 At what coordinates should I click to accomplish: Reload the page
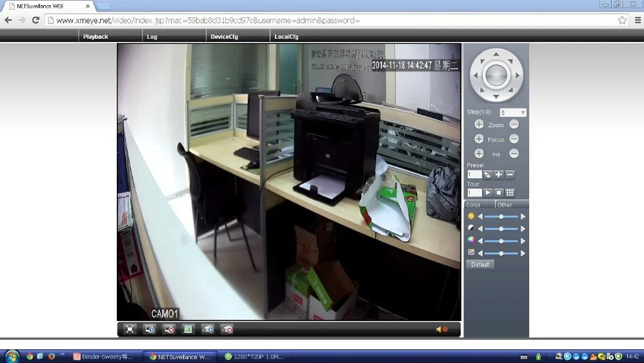tap(35, 20)
